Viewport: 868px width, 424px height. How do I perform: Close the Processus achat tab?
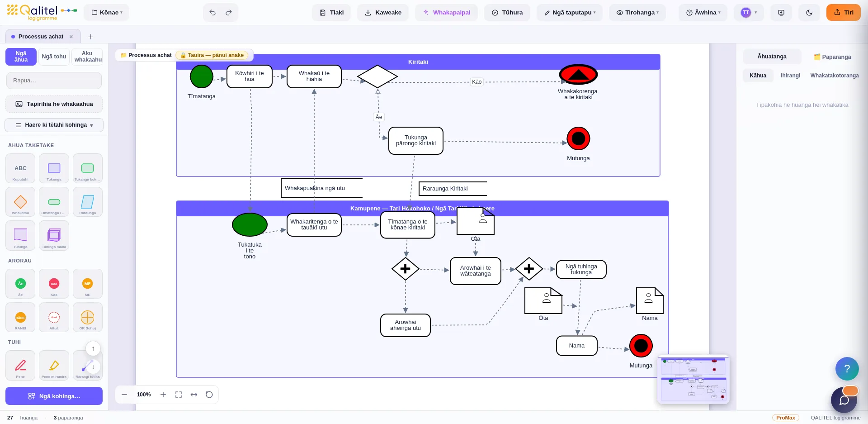[x=71, y=37]
